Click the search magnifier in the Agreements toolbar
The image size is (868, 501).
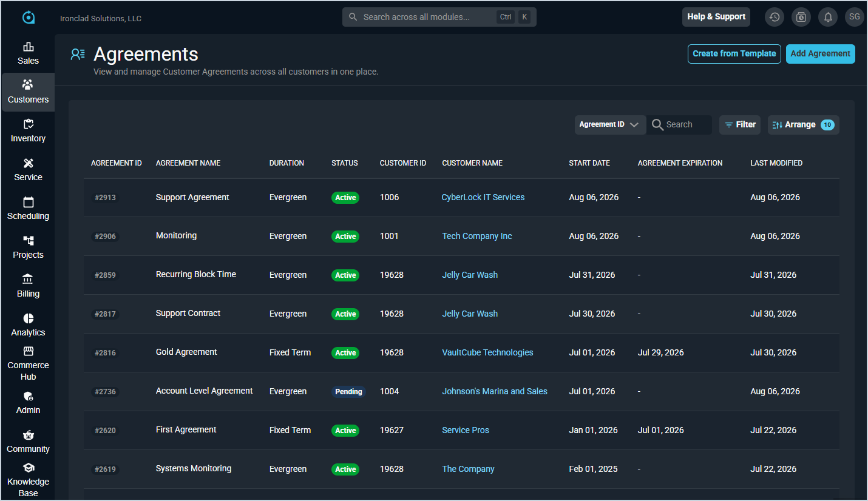[657, 125]
